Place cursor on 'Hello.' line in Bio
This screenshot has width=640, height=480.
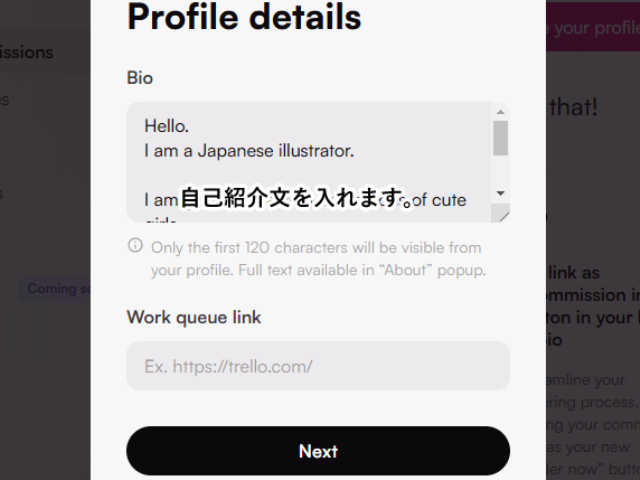pos(167,126)
